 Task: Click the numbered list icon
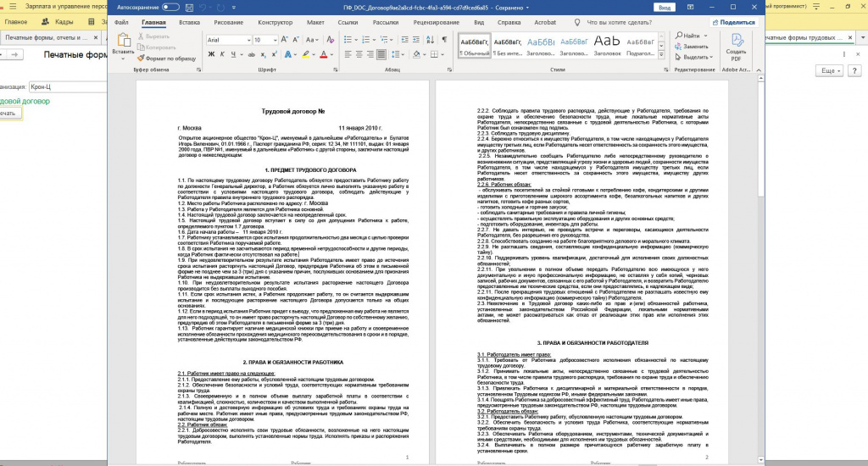tap(365, 40)
